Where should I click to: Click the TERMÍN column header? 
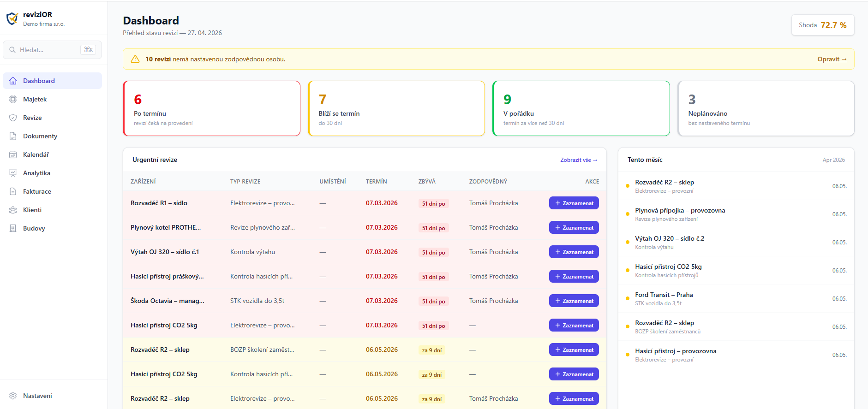pyautogui.click(x=377, y=182)
